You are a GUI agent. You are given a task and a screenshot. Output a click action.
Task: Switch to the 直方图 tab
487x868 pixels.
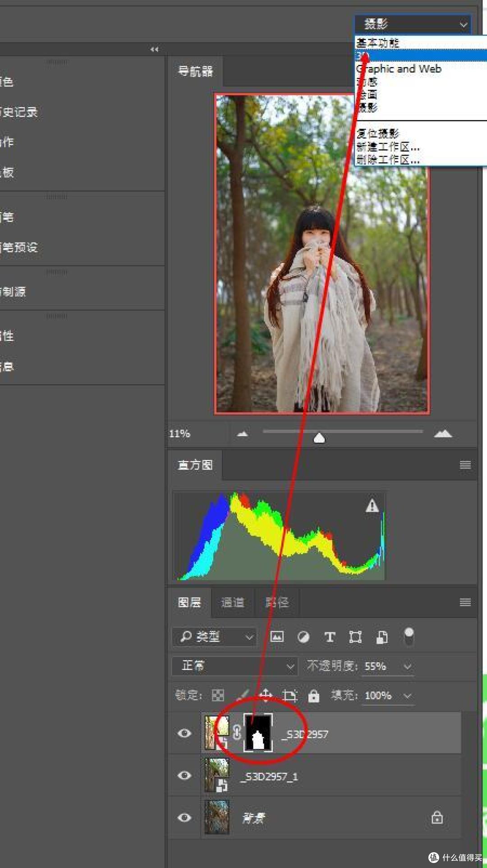(x=195, y=465)
